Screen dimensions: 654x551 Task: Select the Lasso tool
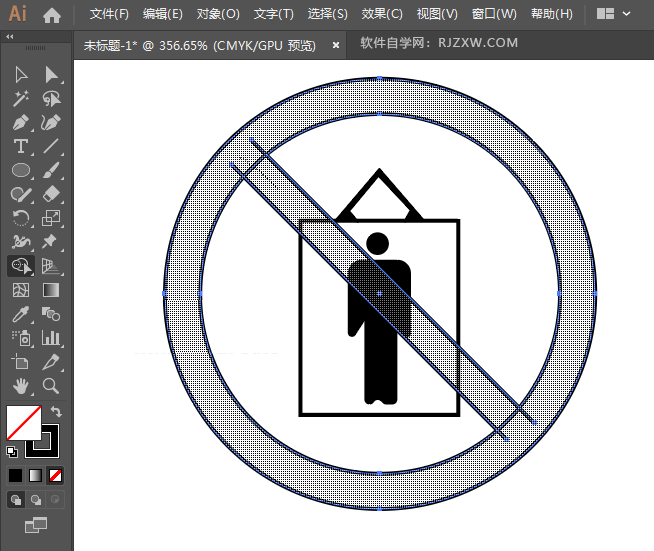pos(51,99)
